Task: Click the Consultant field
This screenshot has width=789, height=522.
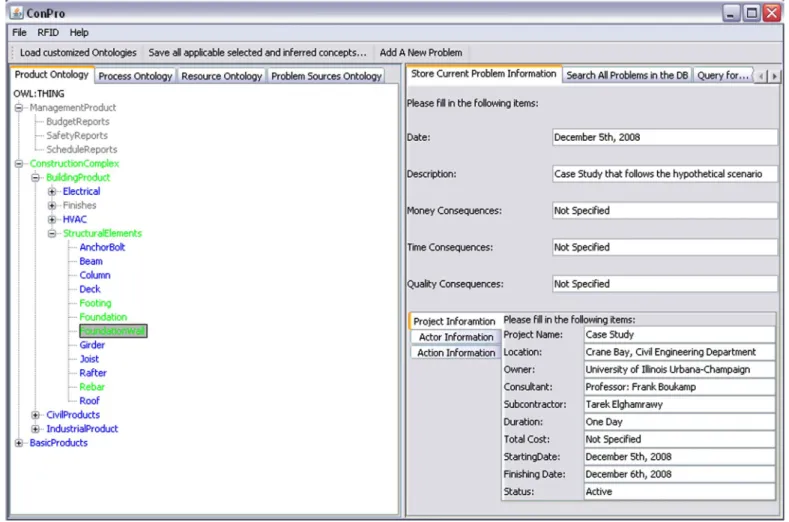Action: pyautogui.click(x=679, y=387)
